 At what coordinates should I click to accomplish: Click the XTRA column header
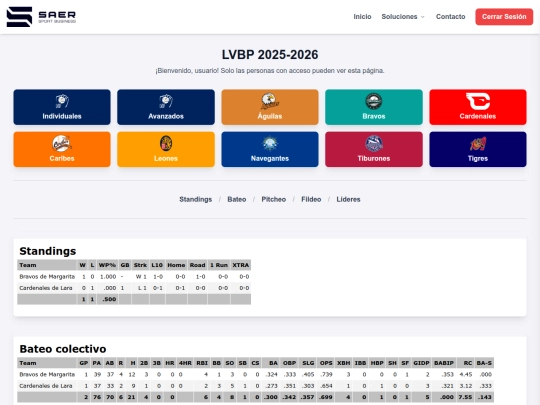click(240, 265)
